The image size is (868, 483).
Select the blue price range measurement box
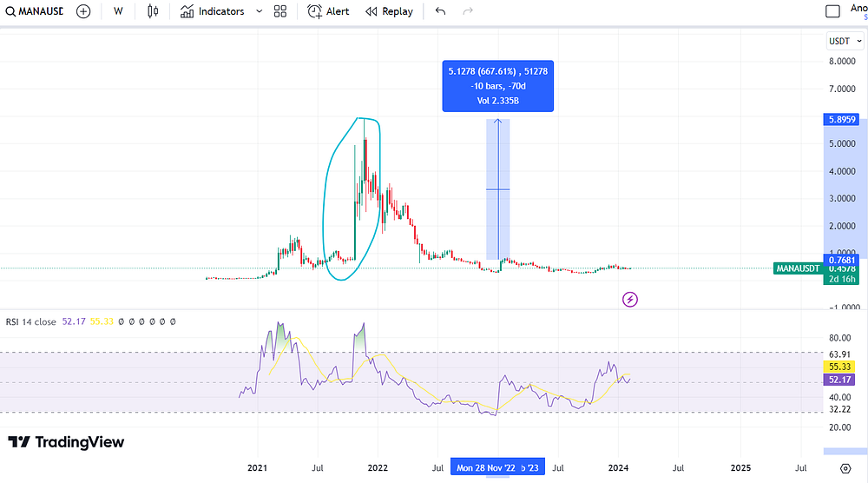[x=497, y=86]
